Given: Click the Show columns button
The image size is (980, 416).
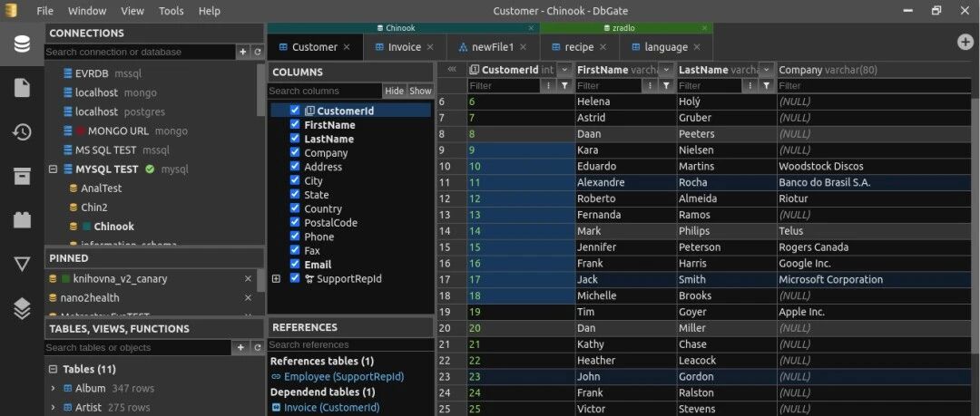Looking at the screenshot, I should (421, 91).
